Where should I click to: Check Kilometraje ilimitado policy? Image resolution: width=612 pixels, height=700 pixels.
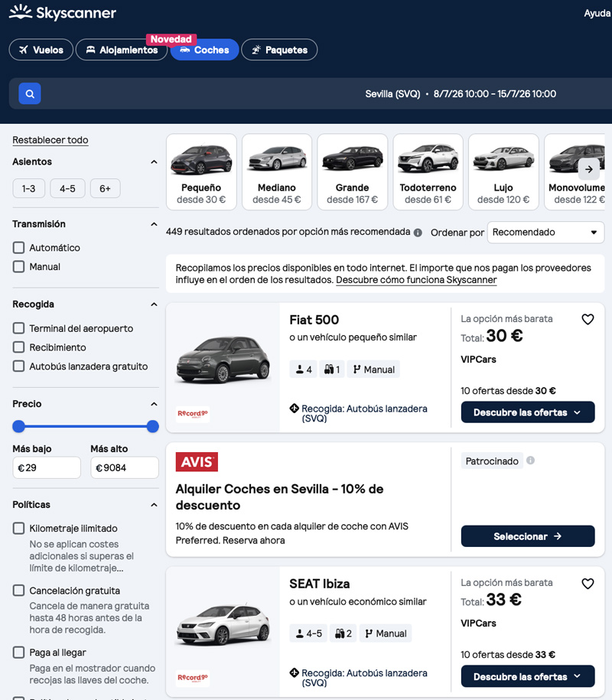(18, 528)
